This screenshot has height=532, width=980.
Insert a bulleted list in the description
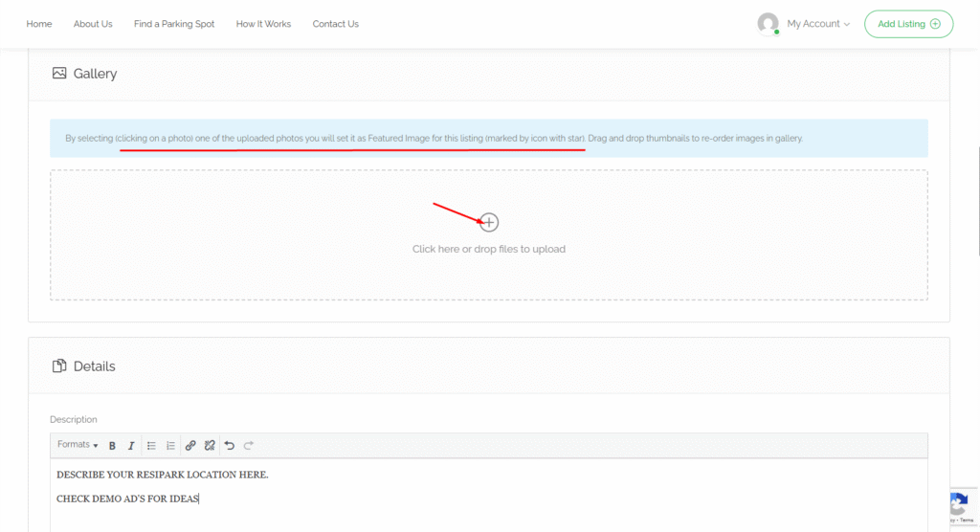pos(151,446)
